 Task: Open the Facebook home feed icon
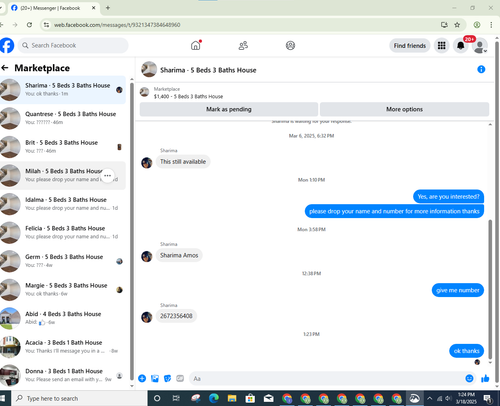coord(196,45)
